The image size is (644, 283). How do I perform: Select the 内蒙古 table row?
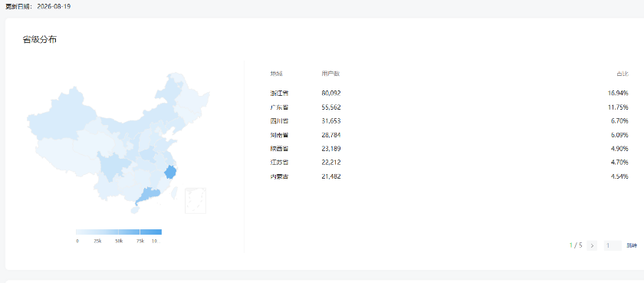tap(449, 176)
